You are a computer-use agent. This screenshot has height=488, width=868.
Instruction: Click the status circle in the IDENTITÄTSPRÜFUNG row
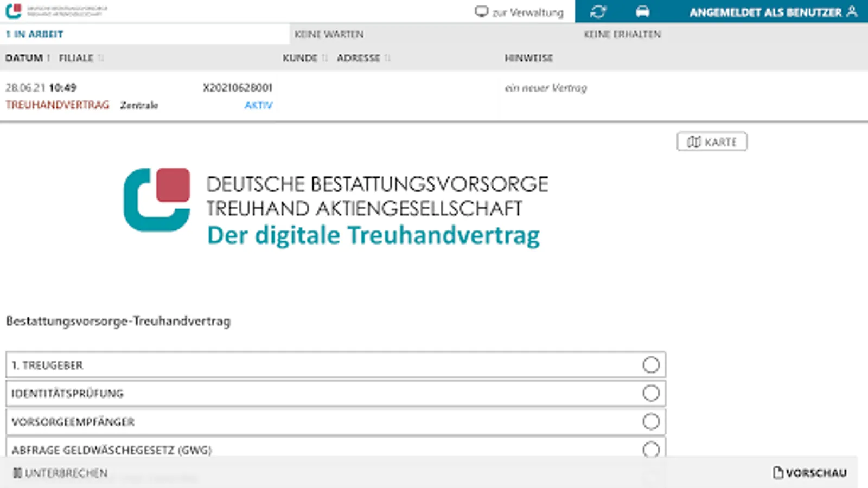651,393
